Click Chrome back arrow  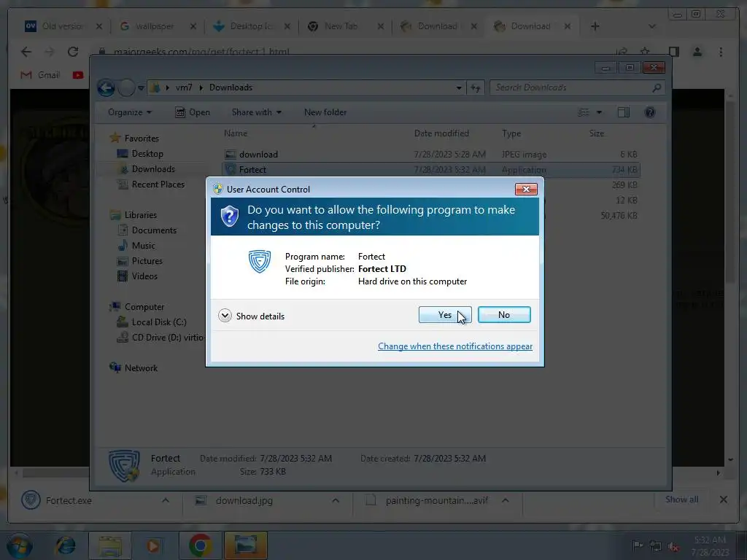tap(26, 52)
